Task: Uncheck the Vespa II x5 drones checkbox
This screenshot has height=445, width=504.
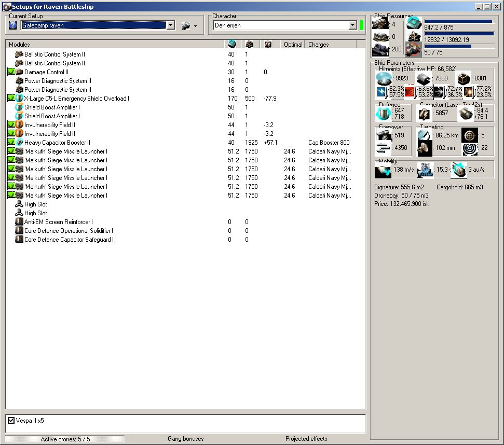Action: point(11,421)
